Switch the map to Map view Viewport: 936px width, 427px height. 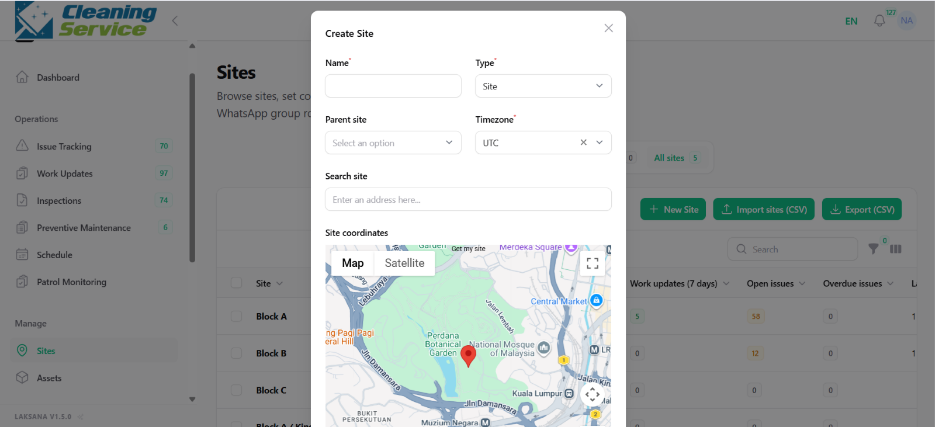[x=353, y=263]
